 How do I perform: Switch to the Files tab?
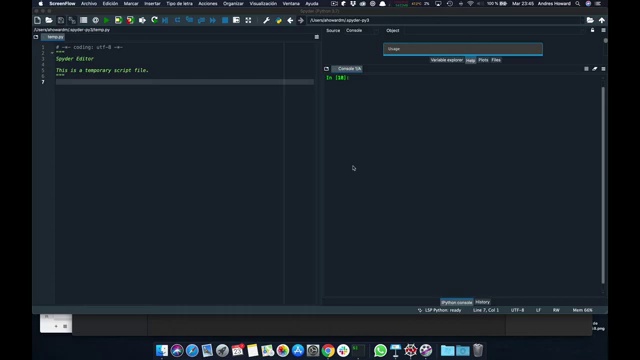tap(496, 60)
